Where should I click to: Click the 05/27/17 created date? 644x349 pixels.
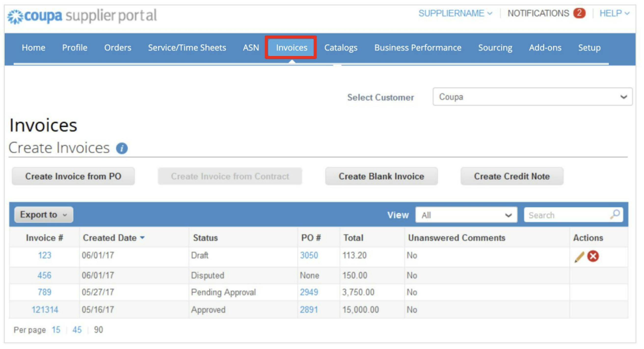[98, 292]
